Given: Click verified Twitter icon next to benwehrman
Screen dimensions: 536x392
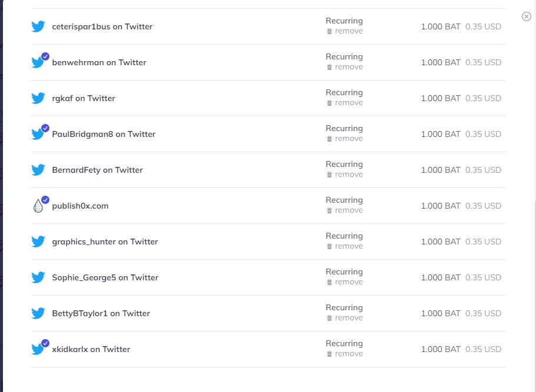Looking at the screenshot, I should tap(38, 62).
